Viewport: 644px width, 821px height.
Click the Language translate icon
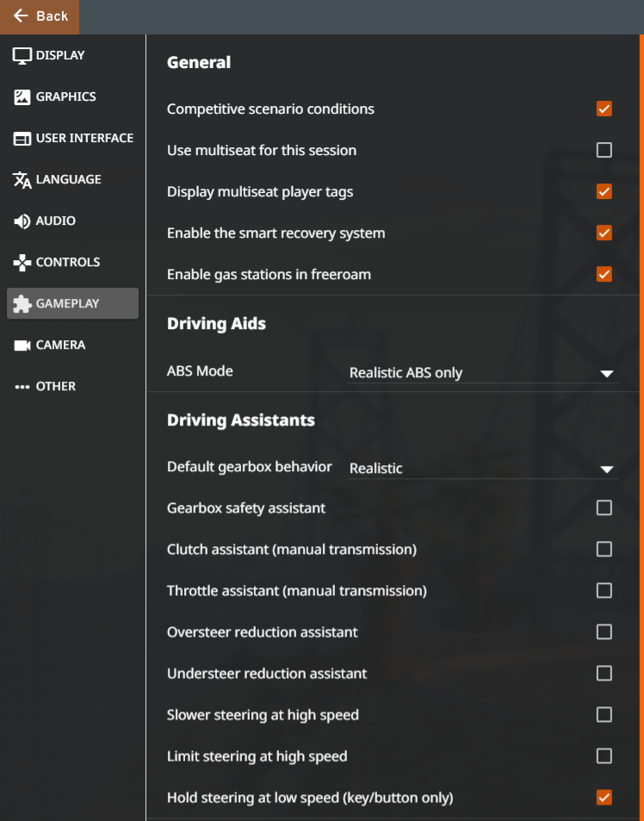(22, 179)
